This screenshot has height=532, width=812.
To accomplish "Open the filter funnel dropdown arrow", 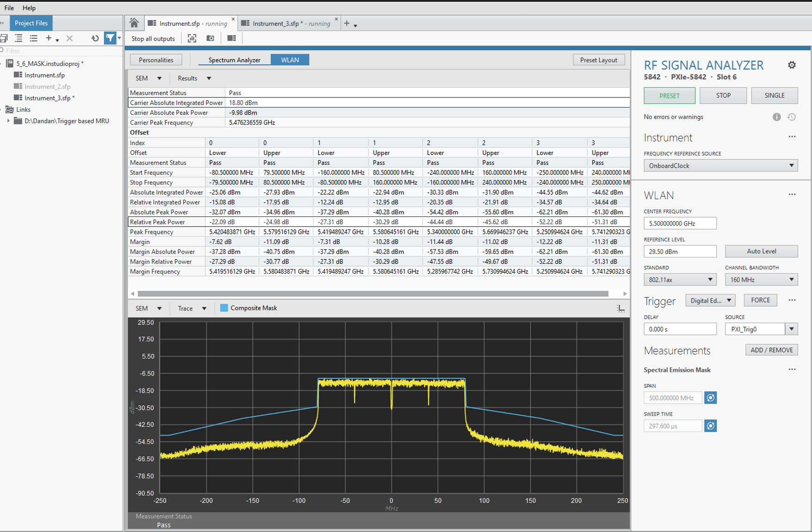I will [119, 38].
